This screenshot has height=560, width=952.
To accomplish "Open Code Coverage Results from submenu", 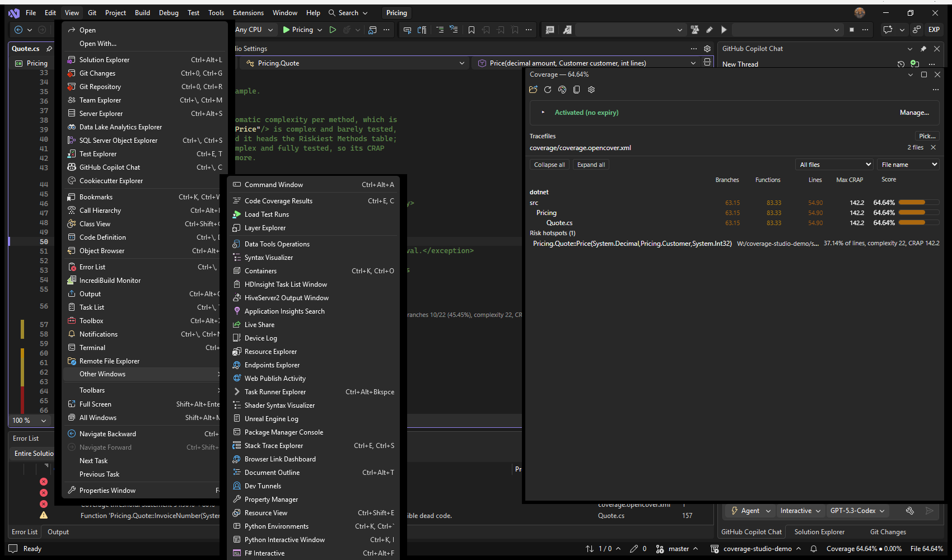I will coord(314,201).
